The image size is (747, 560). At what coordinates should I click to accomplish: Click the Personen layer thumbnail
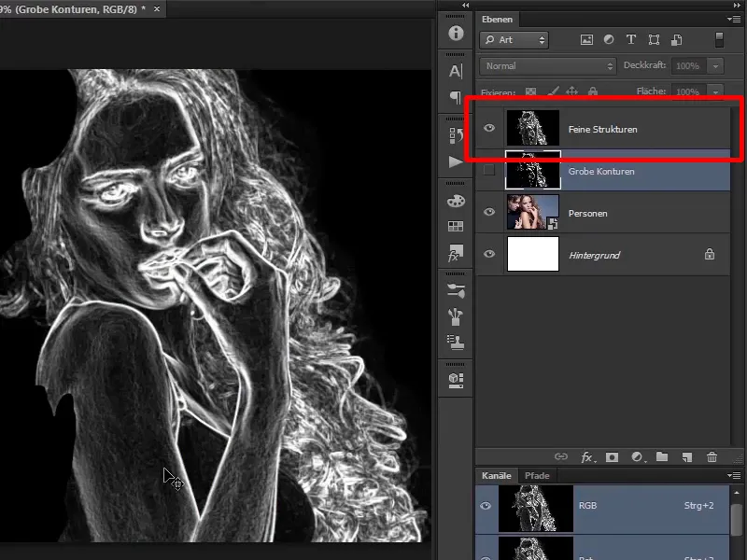[533, 212]
